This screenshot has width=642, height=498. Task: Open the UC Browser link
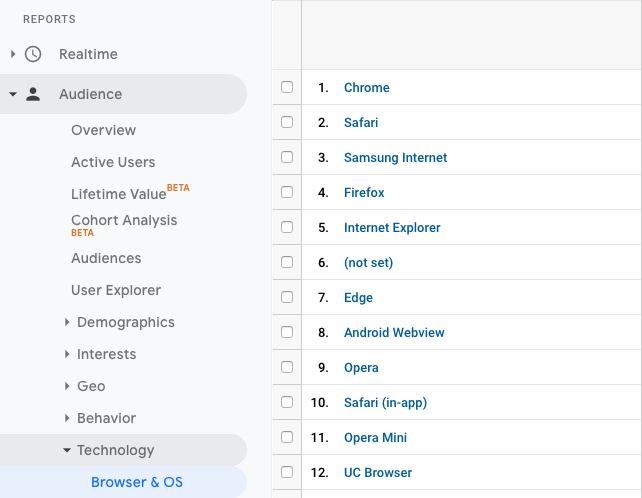coord(377,472)
